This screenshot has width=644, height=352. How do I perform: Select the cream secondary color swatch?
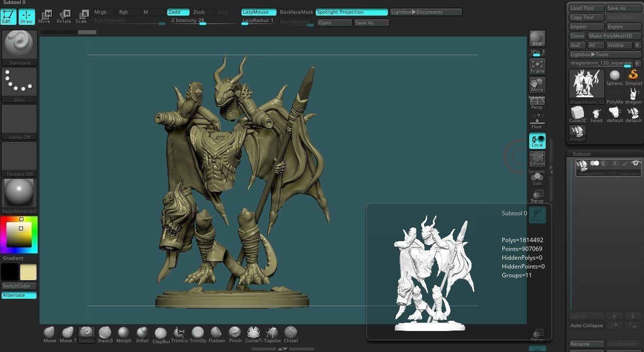28,272
